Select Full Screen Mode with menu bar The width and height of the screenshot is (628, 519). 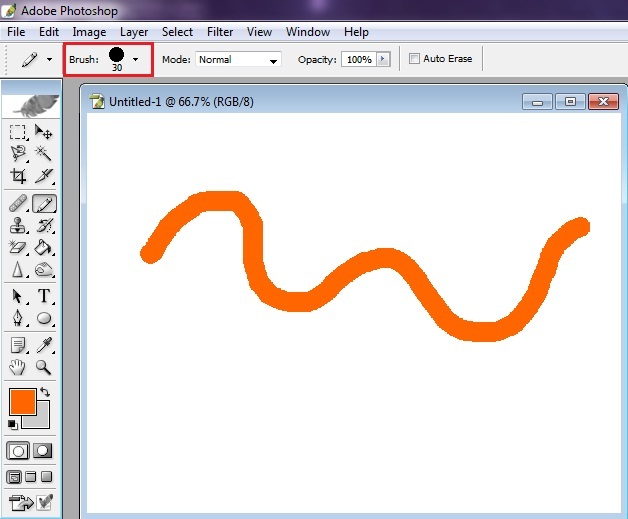coord(30,477)
